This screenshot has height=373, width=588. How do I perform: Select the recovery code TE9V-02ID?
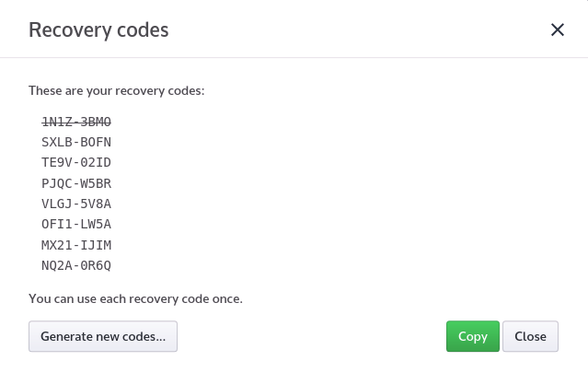[x=76, y=162]
